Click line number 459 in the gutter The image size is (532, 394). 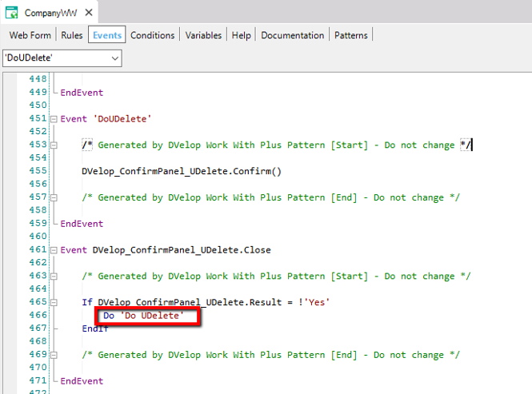click(x=37, y=224)
